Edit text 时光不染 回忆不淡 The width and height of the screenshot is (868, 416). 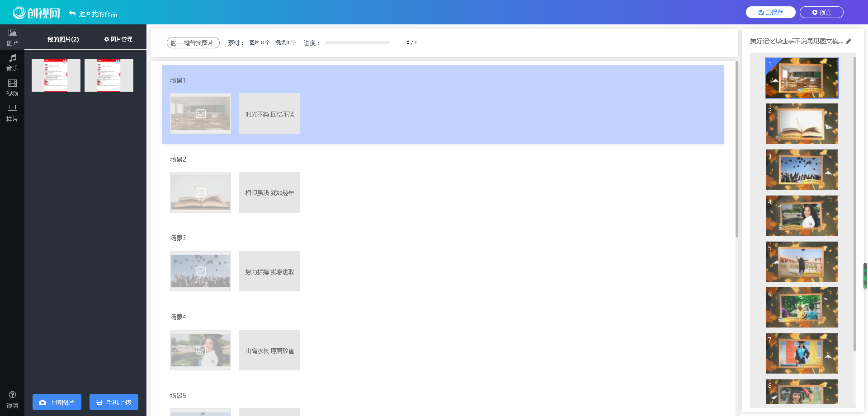[x=269, y=113]
